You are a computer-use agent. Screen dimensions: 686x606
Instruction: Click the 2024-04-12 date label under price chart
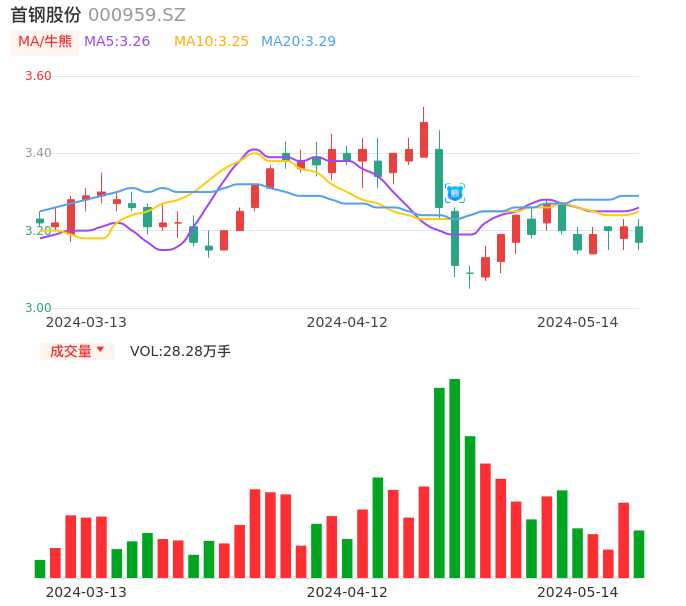347,322
